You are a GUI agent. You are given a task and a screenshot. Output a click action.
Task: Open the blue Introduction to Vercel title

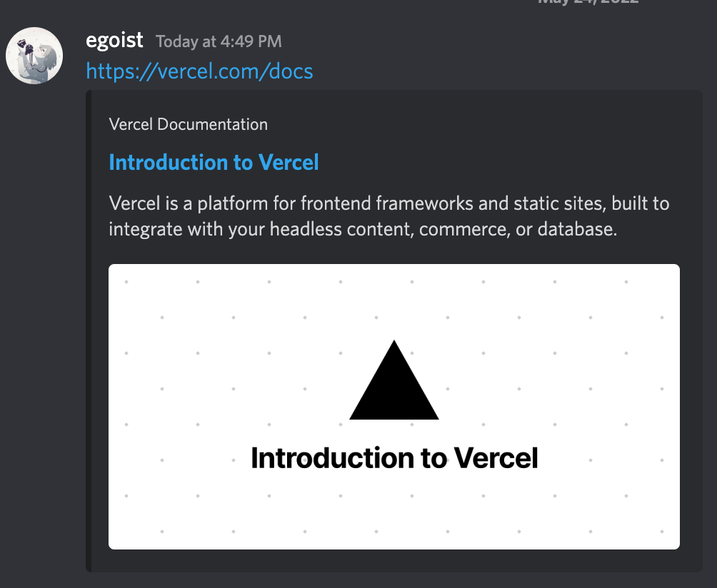(x=214, y=162)
